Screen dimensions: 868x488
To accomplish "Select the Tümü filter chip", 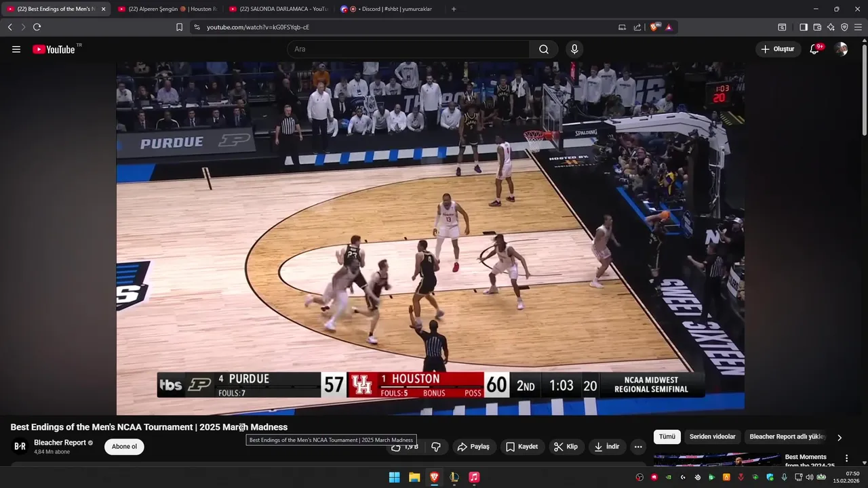I will pos(667,437).
